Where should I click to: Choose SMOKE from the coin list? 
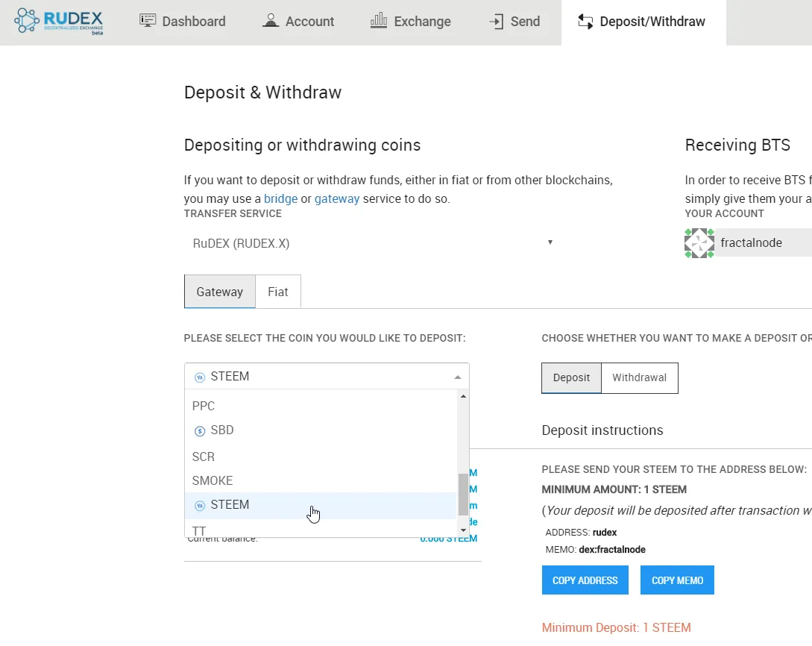pos(321,480)
